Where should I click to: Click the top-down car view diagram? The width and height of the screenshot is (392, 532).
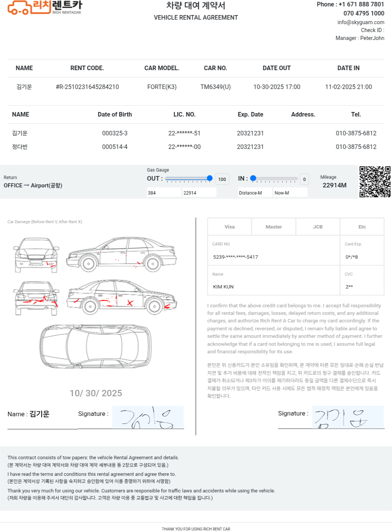[96, 345]
